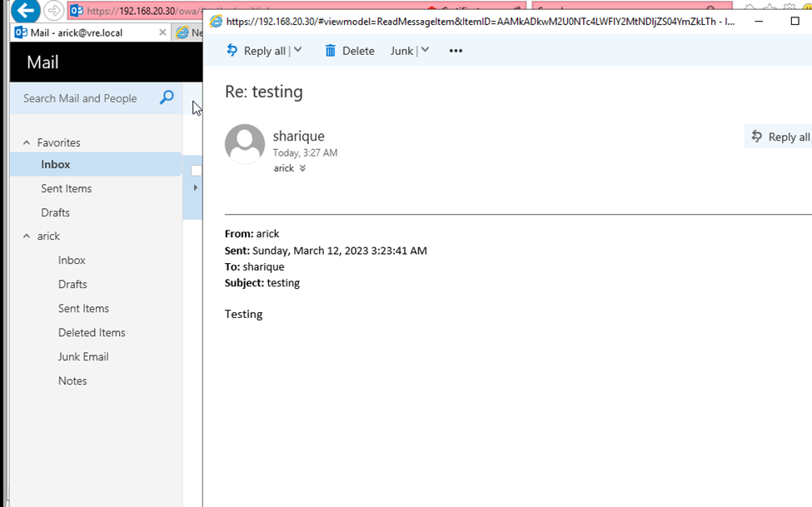The image size is (812, 507).
Task: Select the Deleted Items folder
Action: point(92,332)
